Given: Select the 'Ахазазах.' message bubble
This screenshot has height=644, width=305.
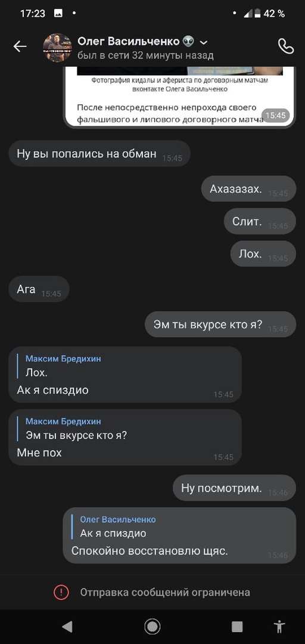Looking at the screenshot, I should [x=248, y=189].
